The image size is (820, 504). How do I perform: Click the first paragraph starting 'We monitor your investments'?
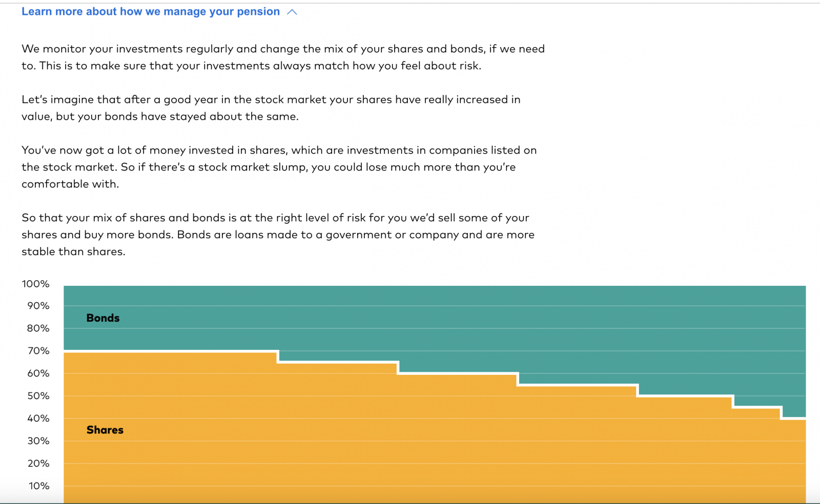283,57
